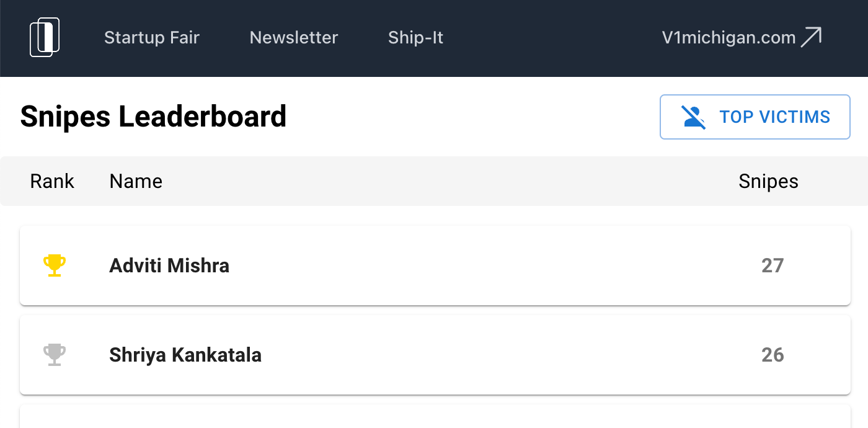The height and width of the screenshot is (428, 868).
Task: Click the diagonal arrow icon beside V1michigan.com
Action: point(811,37)
